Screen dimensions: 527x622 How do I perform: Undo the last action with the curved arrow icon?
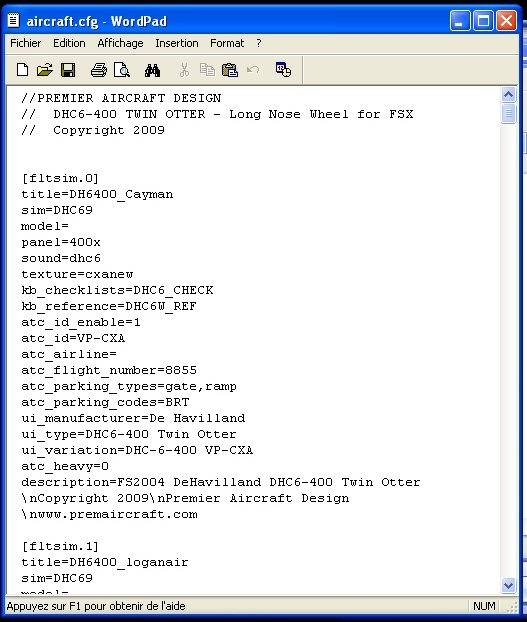253,70
